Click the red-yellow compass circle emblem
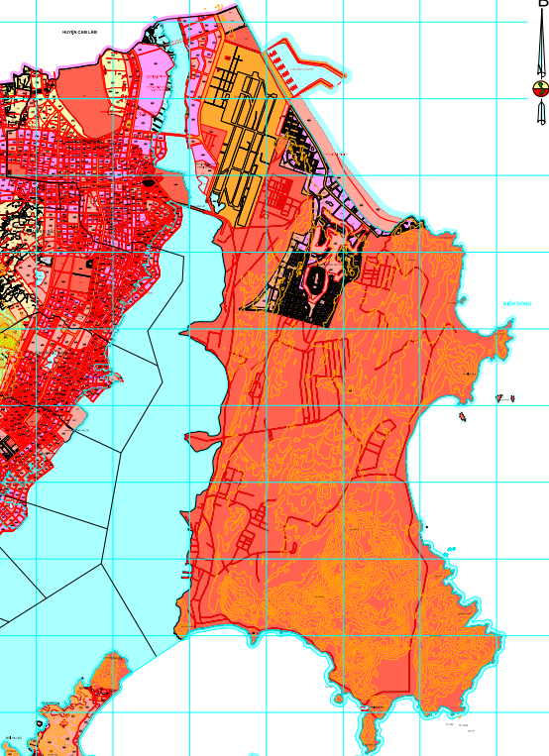Screen dimensions: 549x756 coord(540,89)
